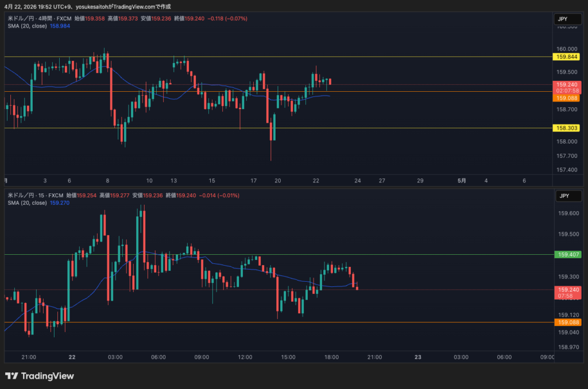Click the 159.600 level on lower price scale
Screen dimensions: 588x389
(565, 213)
